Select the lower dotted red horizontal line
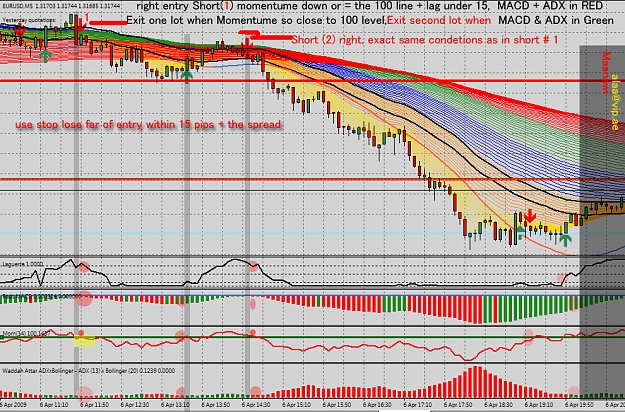This screenshot has height=412, width=625. point(312,179)
